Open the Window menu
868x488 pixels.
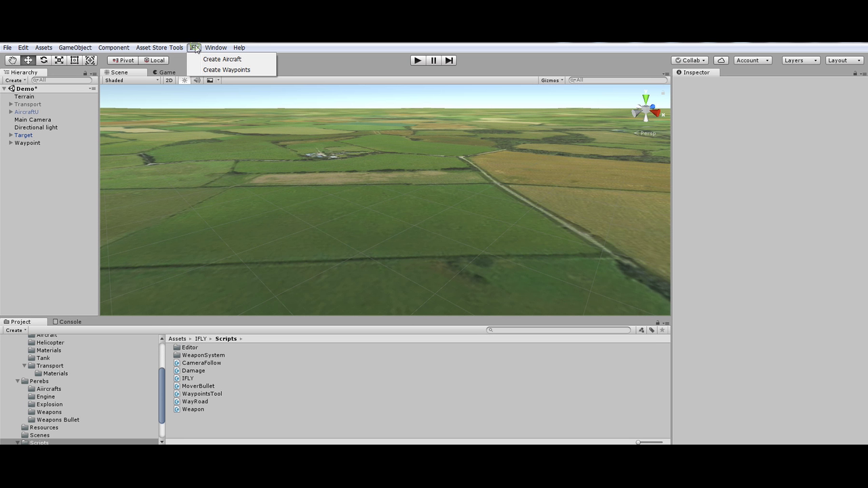click(216, 47)
